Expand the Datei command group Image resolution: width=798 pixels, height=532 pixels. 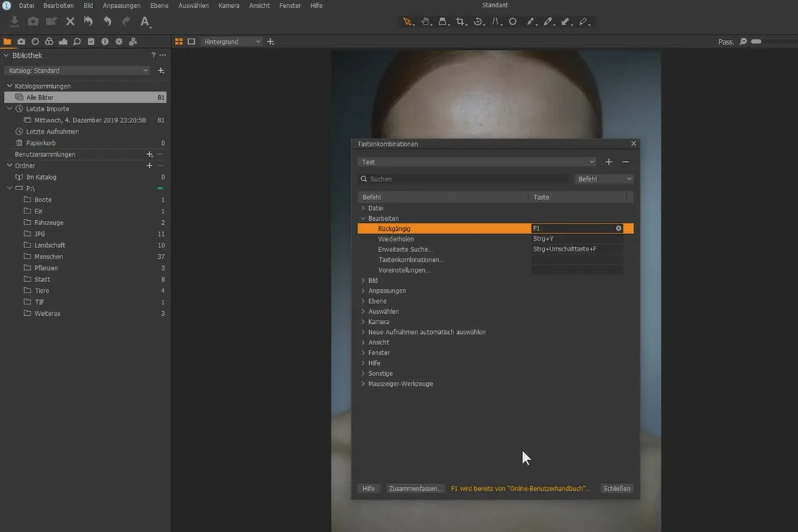pos(363,208)
